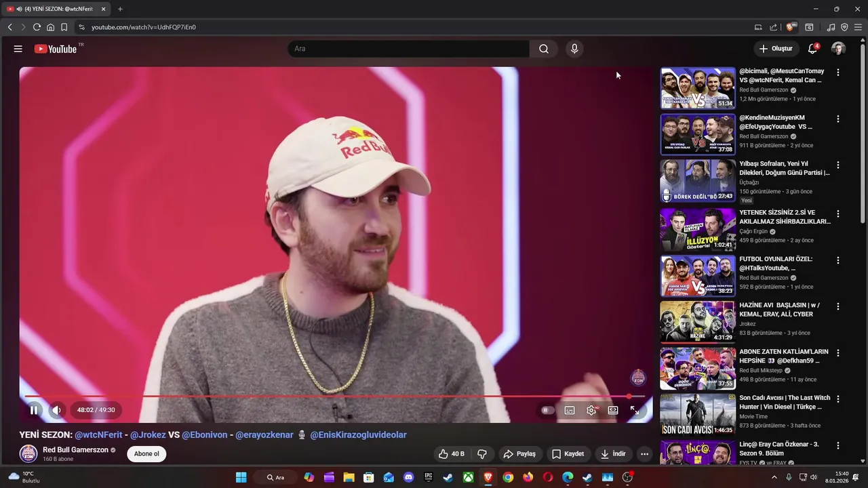Open options for @bicimali VS video
868x488 pixels.
838,73
